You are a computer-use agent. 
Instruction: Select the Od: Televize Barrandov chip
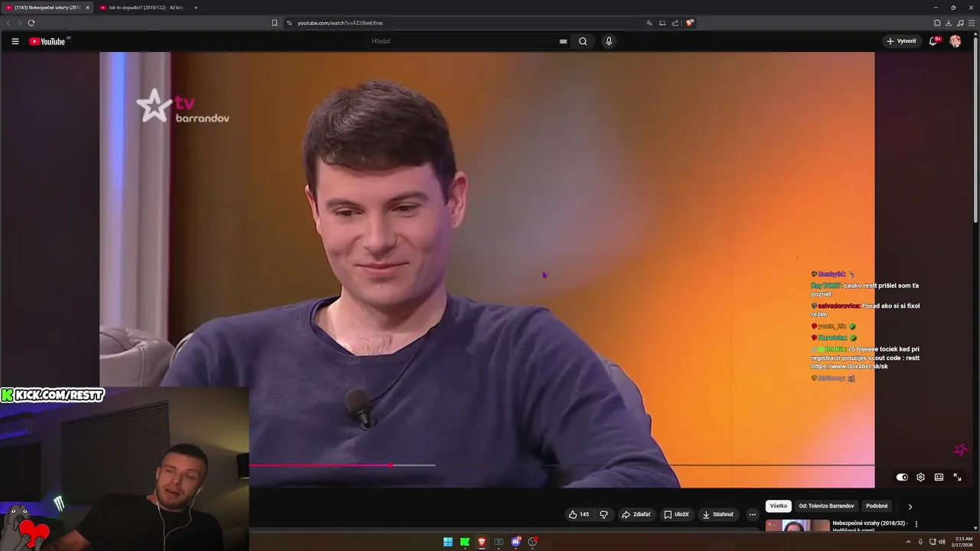826,506
